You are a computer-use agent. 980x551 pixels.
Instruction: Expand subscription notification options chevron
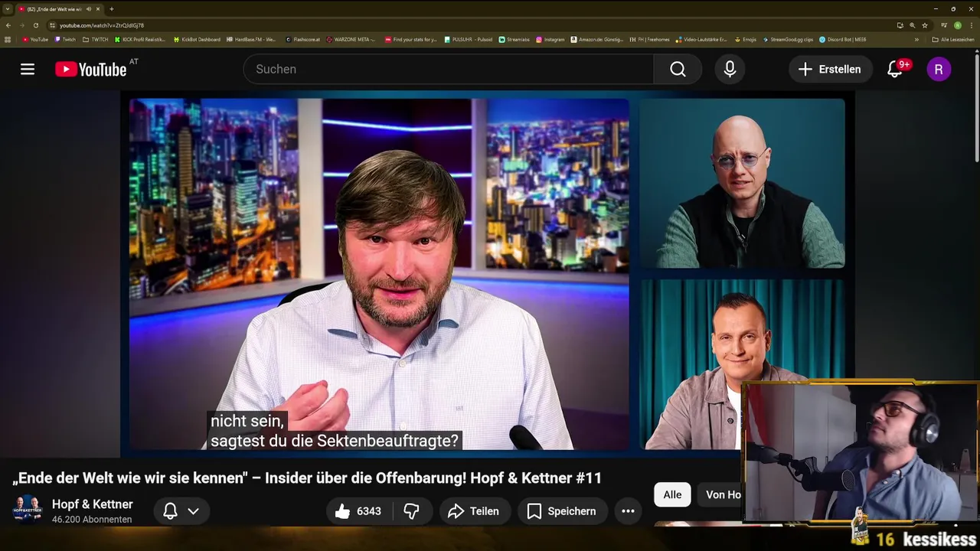[194, 511]
